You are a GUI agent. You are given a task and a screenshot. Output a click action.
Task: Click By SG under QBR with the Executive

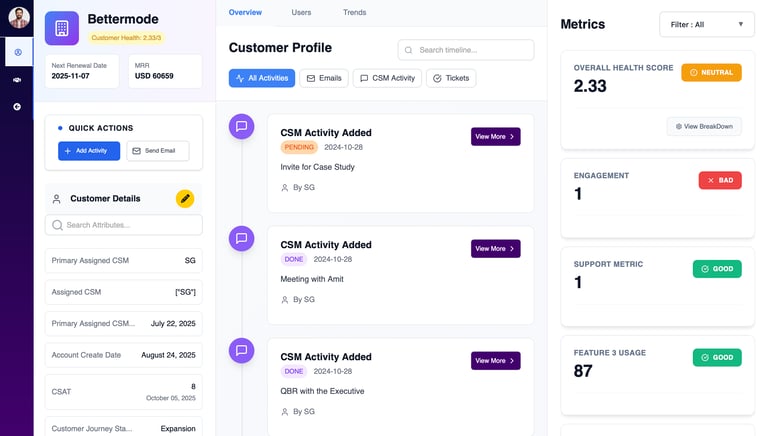(298, 412)
